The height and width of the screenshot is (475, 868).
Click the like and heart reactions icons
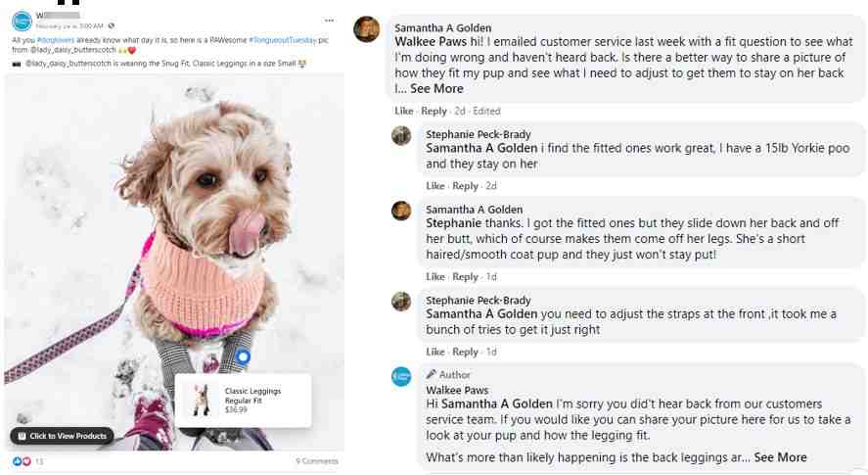pyautogui.click(x=22, y=461)
